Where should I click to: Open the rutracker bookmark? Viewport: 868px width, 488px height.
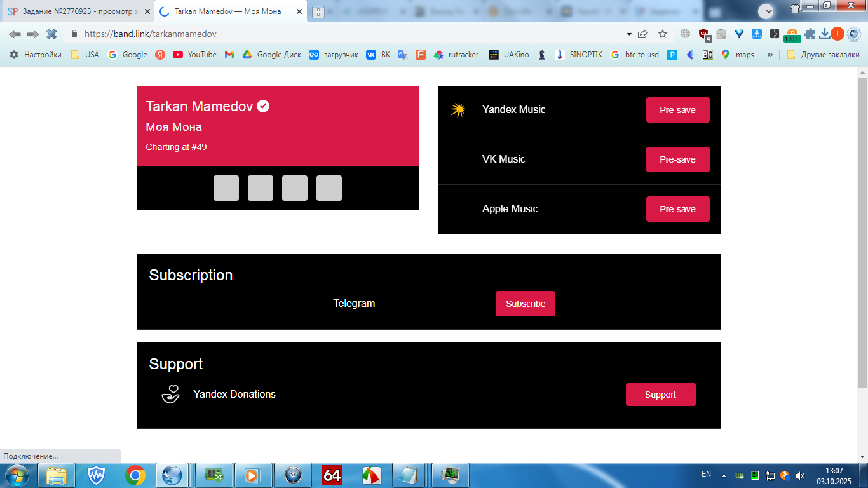pos(456,55)
